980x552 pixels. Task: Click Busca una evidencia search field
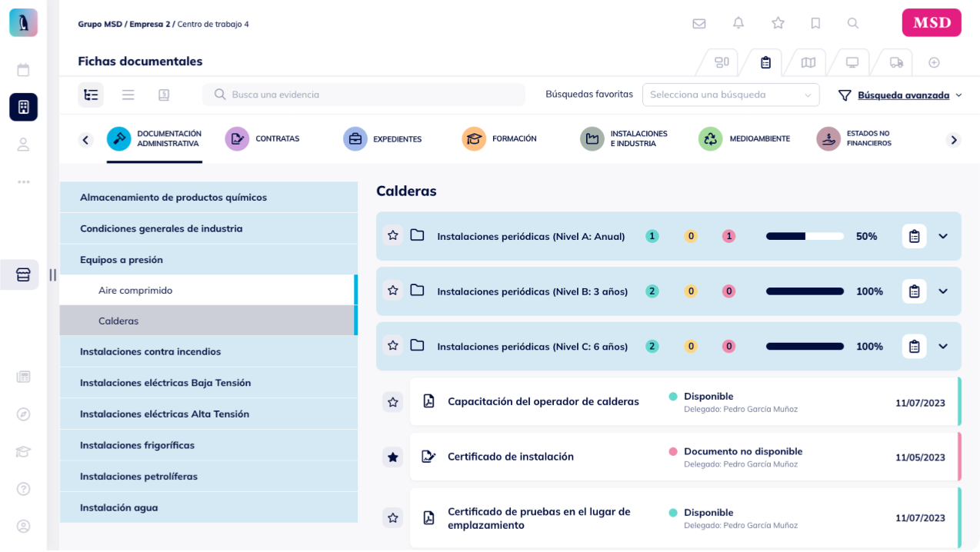click(364, 95)
